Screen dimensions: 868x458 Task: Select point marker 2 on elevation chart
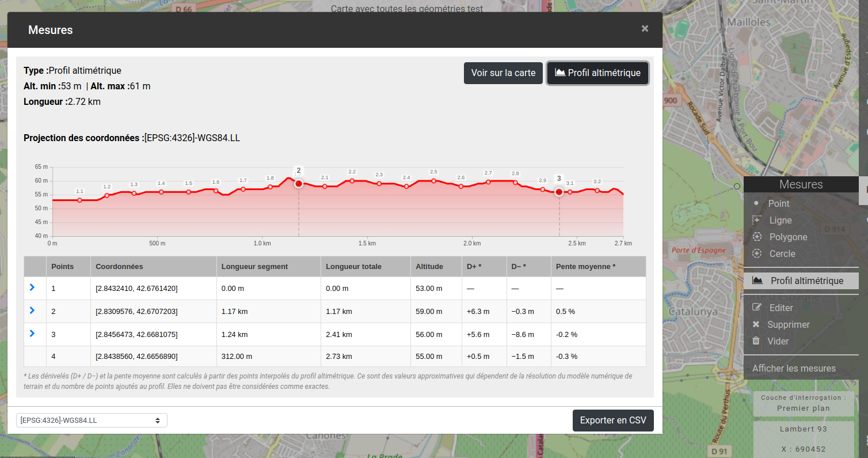click(x=299, y=184)
